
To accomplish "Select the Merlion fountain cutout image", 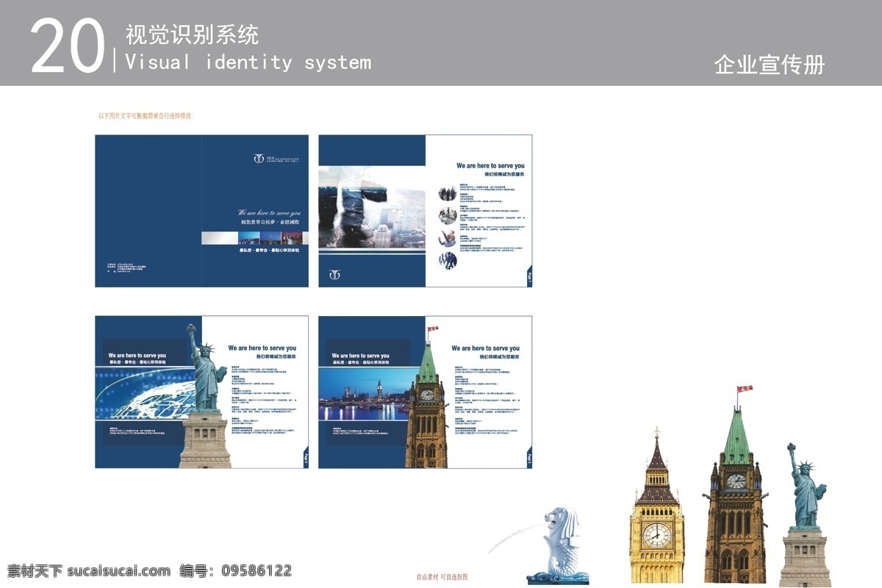I will click(x=556, y=546).
